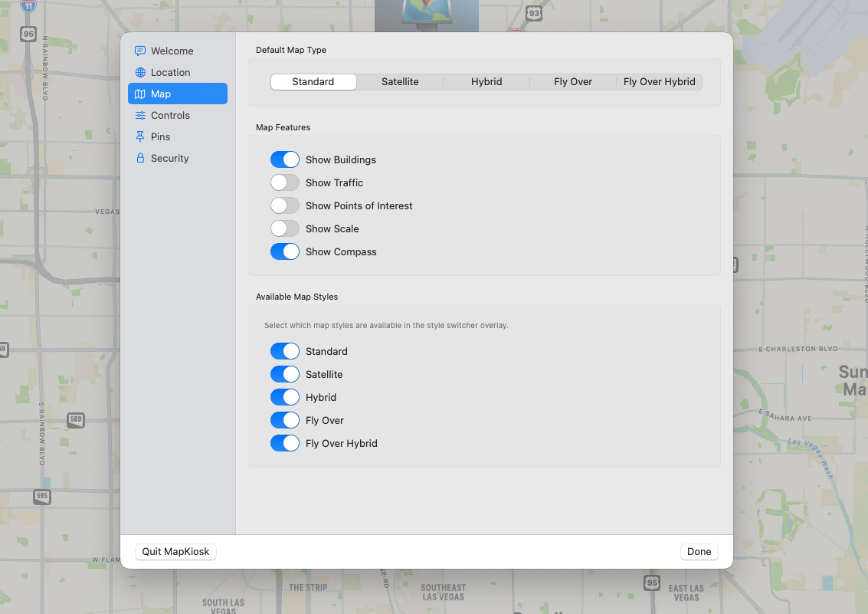868x614 pixels.
Task: Click the Available Map Styles heading
Action: click(x=296, y=297)
